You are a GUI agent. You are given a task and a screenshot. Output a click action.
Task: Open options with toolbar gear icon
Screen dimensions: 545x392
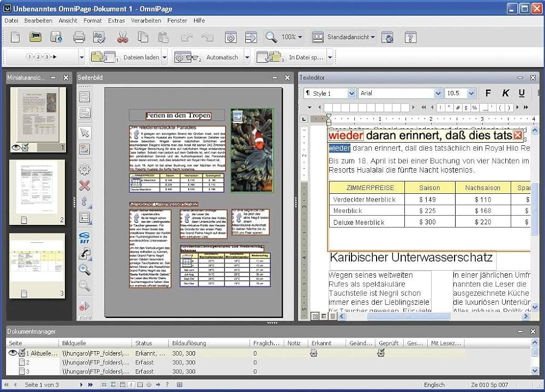[231, 37]
